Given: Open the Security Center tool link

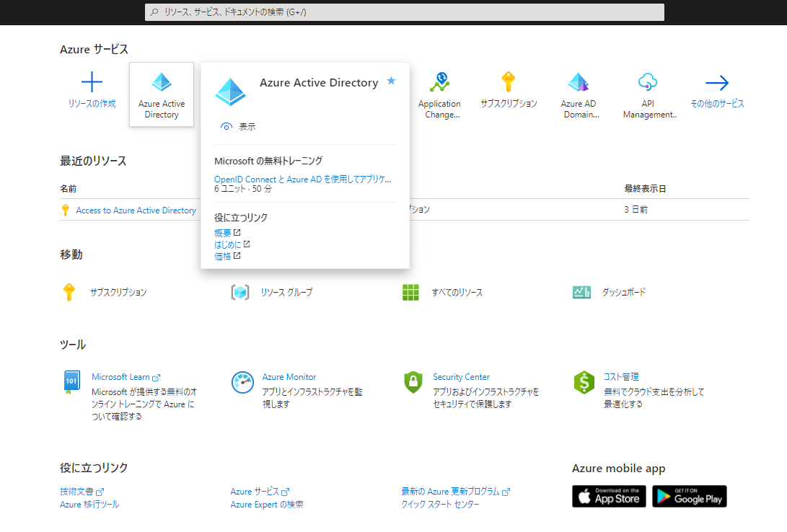Looking at the screenshot, I should tap(461, 377).
